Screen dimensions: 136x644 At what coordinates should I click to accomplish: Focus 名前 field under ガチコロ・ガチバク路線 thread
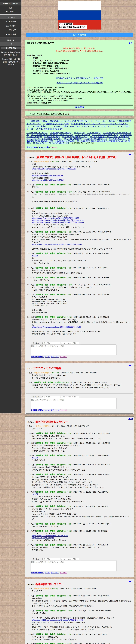(51, 396)
